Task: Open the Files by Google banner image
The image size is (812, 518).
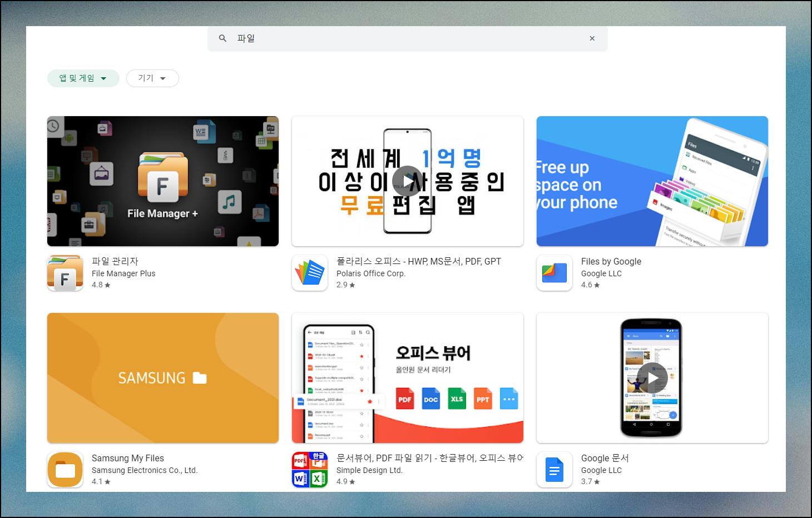Action: pos(652,181)
